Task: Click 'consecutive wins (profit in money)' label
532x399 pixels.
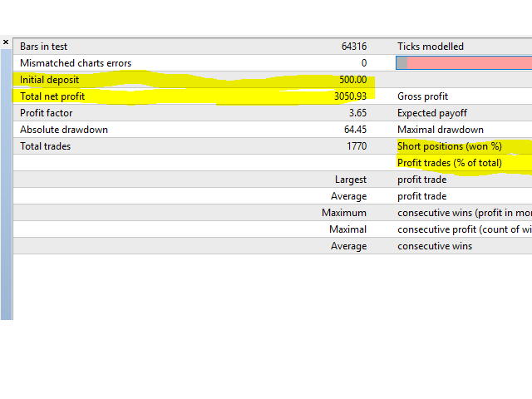Action: pyautogui.click(x=465, y=213)
